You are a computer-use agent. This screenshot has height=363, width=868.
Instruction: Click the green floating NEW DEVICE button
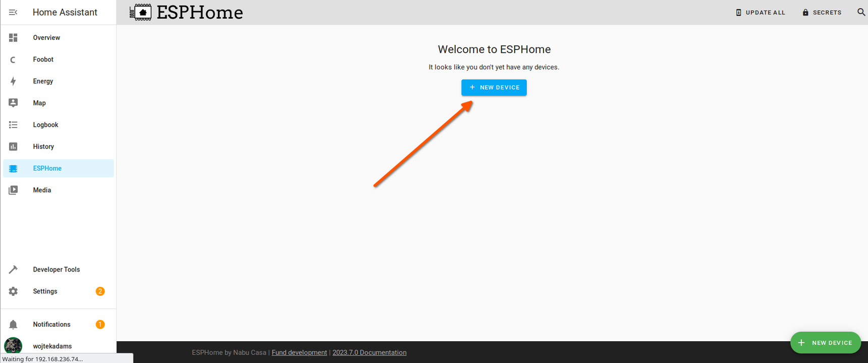click(826, 343)
